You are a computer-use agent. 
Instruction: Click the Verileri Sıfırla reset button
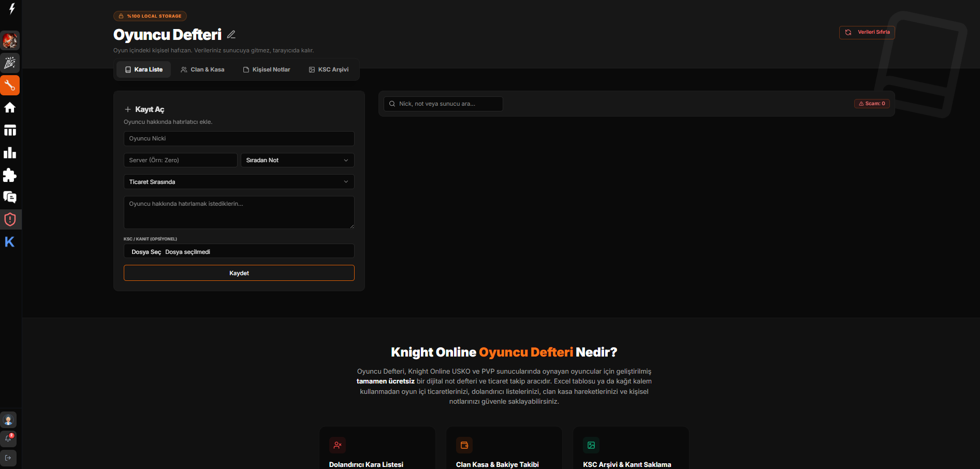click(867, 32)
